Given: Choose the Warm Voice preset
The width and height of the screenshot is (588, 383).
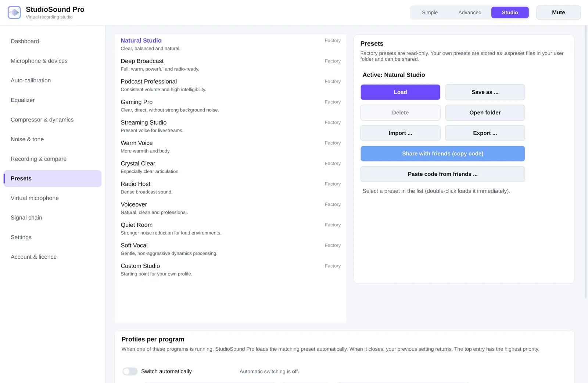Looking at the screenshot, I should click(x=230, y=147).
